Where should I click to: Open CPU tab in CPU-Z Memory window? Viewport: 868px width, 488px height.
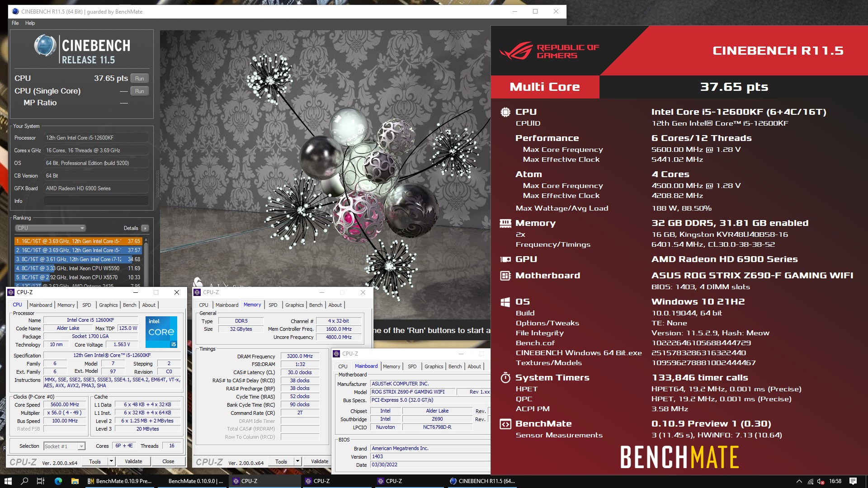204,305
